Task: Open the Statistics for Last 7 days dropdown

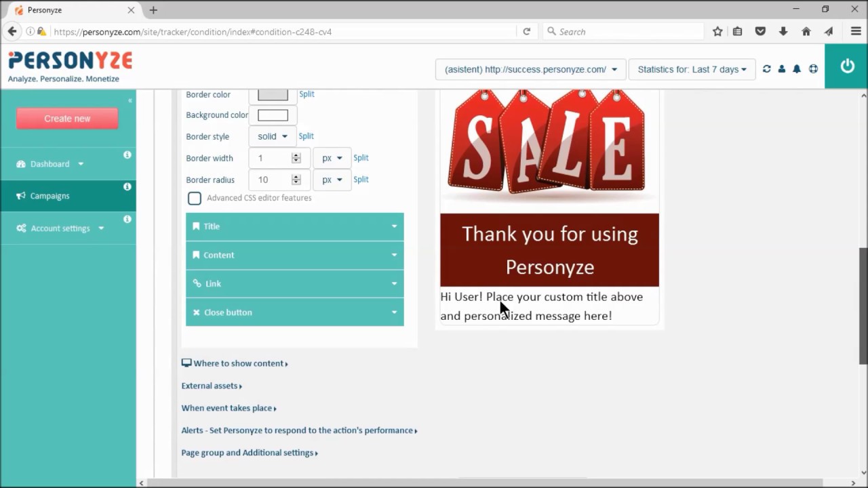Action: pyautogui.click(x=692, y=69)
